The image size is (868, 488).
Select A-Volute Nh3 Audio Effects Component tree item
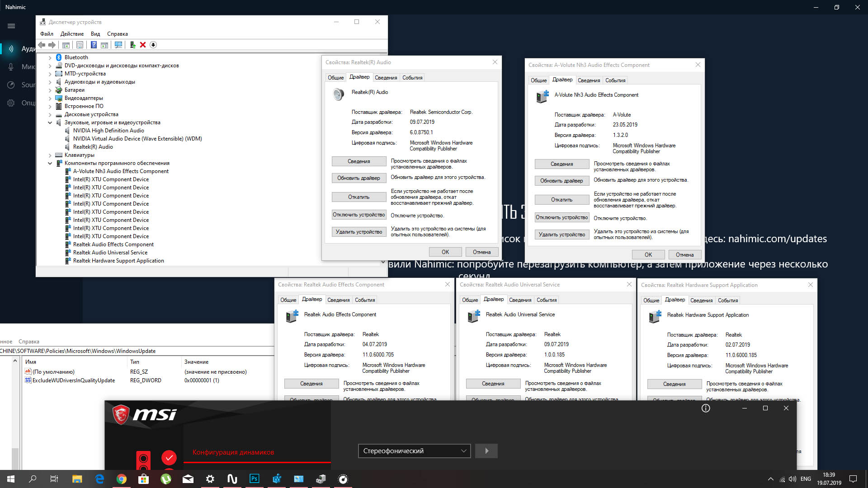point(121,171)
